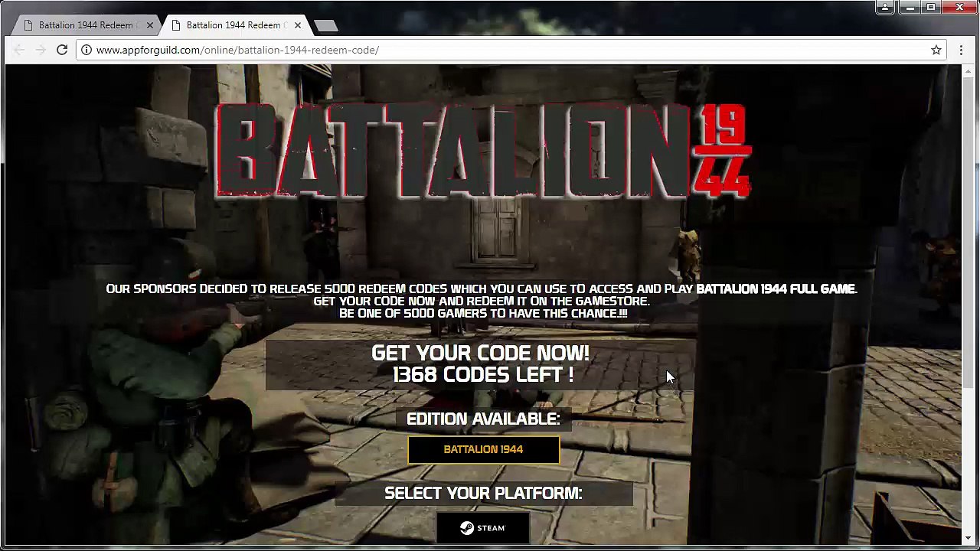This screenshot has height=551, width=980.
Task: Select the BATTALION 1944 edition button
Action: 483,450
